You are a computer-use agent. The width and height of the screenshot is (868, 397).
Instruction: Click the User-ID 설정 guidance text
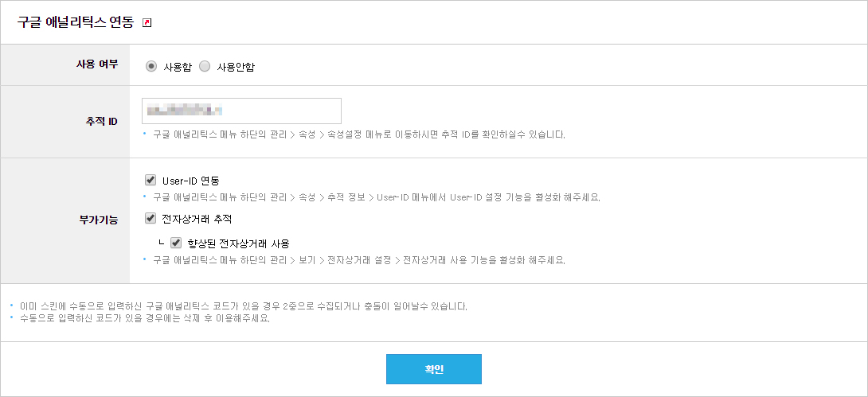(x=377, y=197)
